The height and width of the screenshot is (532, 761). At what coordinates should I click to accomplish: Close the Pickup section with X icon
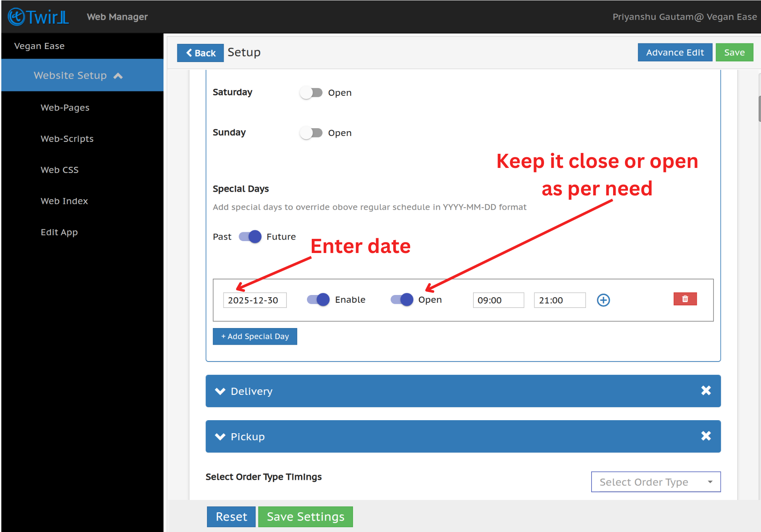[706, 436]
